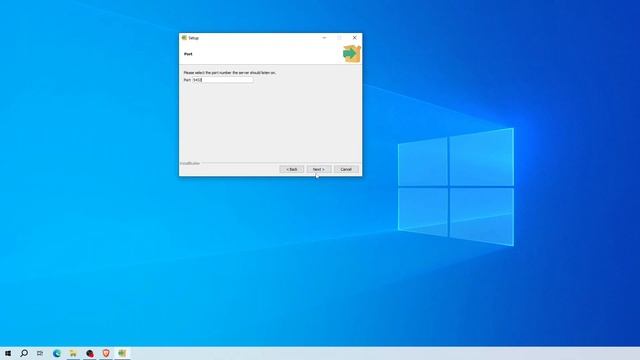Minimize the Setup dialog window
Image resolution: width=640 pixels, height=360 pixels.
tap(324, 38)
